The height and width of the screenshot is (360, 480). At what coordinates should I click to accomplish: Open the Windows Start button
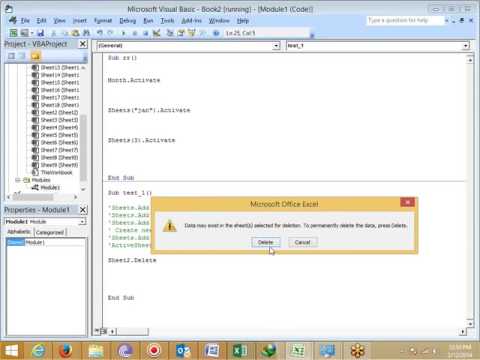tap(11, 351)
